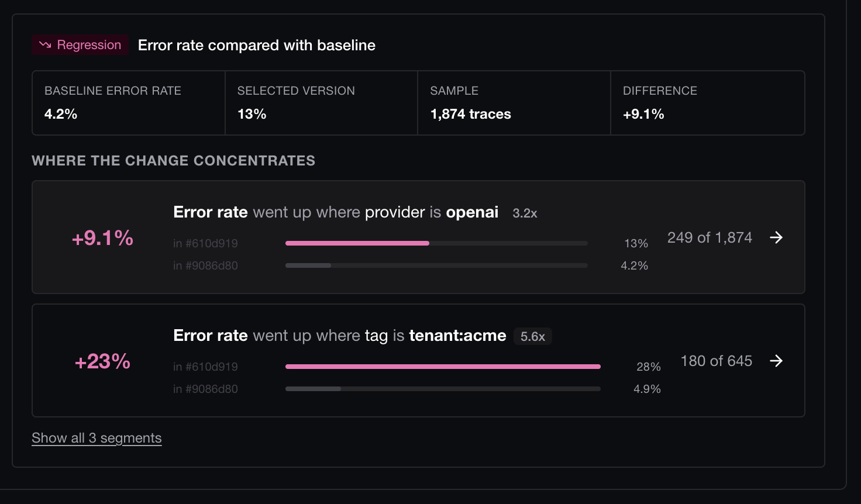Click the +23% change value on the tenant:acme card
The width and height of the screenshot is (861, 504).
[x=102, y=361]
